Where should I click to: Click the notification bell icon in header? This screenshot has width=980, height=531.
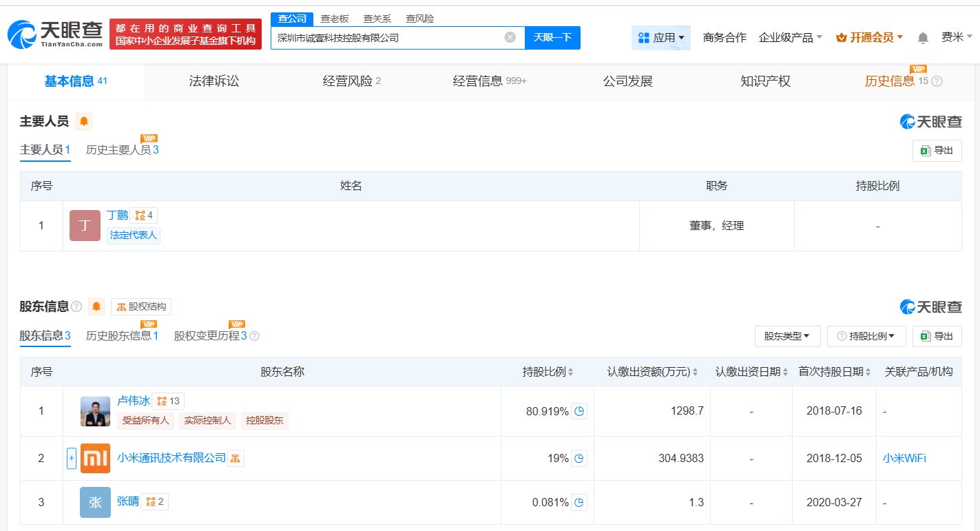pos(923,38)
